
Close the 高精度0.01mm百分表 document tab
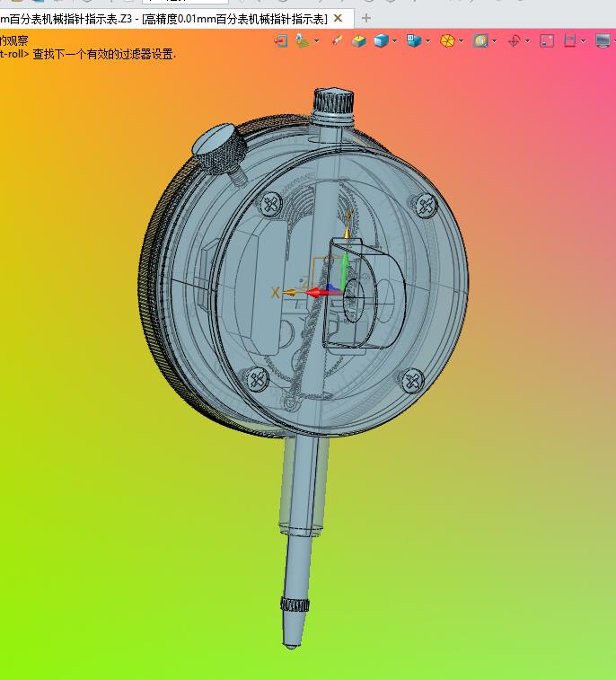point(339,19)
